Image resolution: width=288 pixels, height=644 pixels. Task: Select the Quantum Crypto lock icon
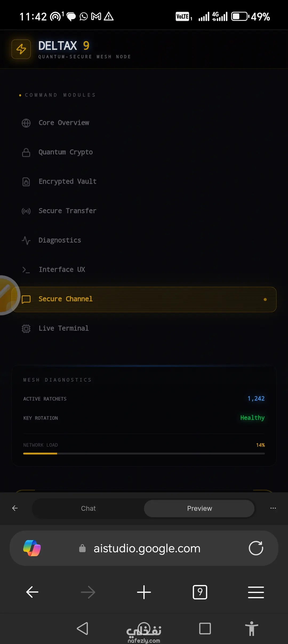tap(26, 152)
